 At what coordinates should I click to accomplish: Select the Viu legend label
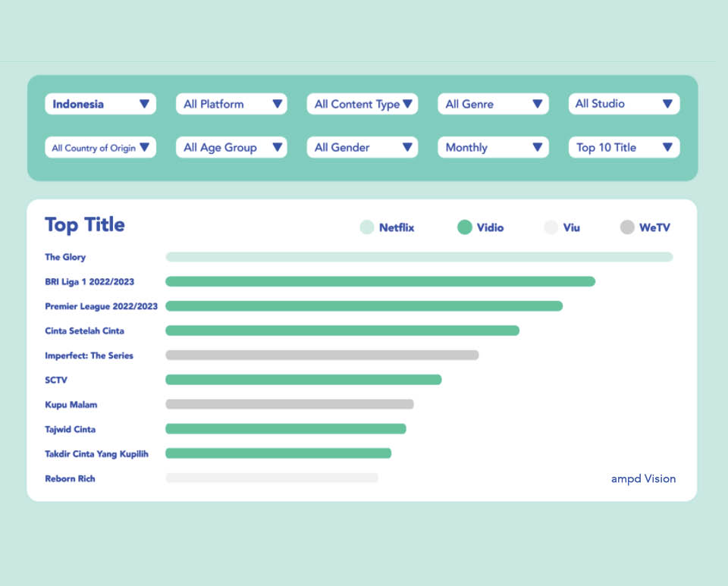[572, 228]
